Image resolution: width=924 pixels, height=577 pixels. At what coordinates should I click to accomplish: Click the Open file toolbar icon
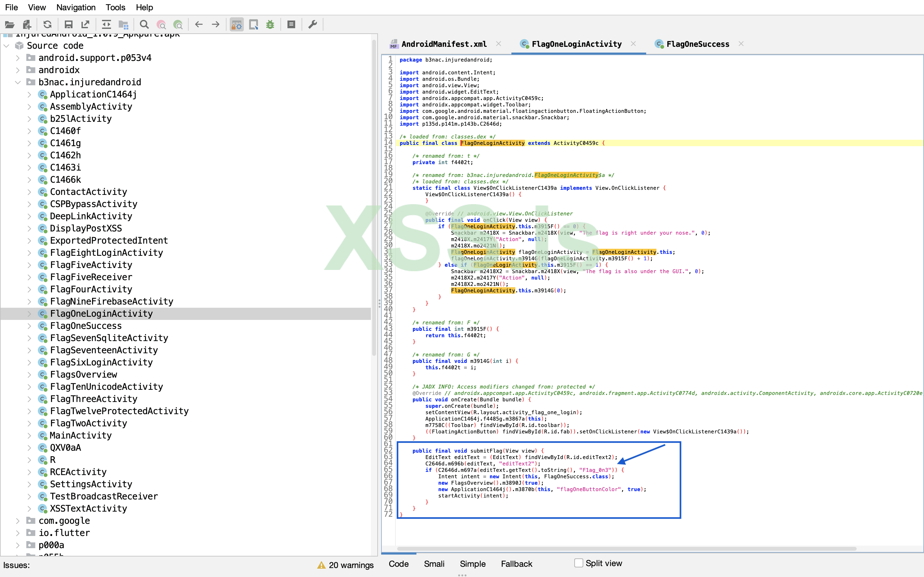tap(10, 25)
